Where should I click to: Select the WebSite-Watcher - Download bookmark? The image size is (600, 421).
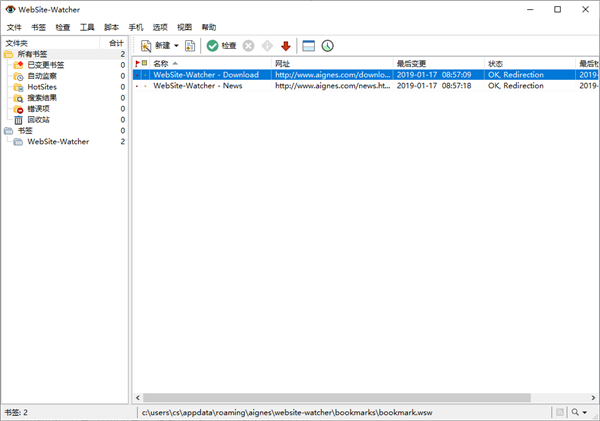coord(206,75)
